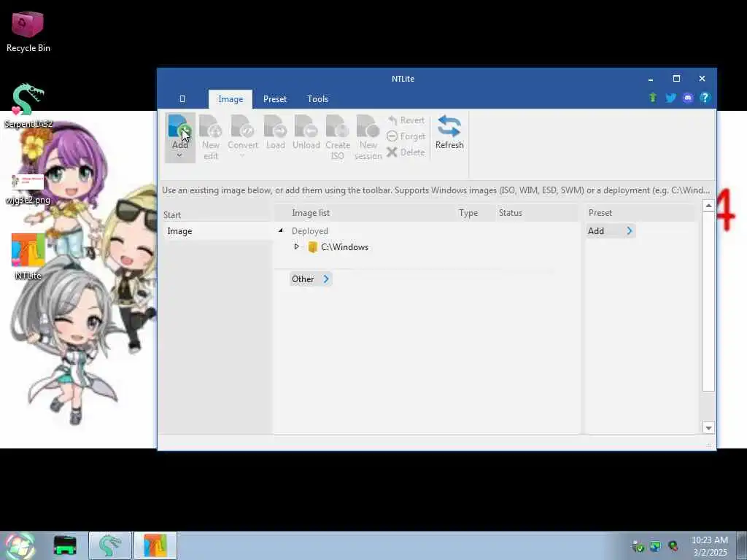
Task: Click the blue Help question mark icon
Action: (x=705, y=98)
